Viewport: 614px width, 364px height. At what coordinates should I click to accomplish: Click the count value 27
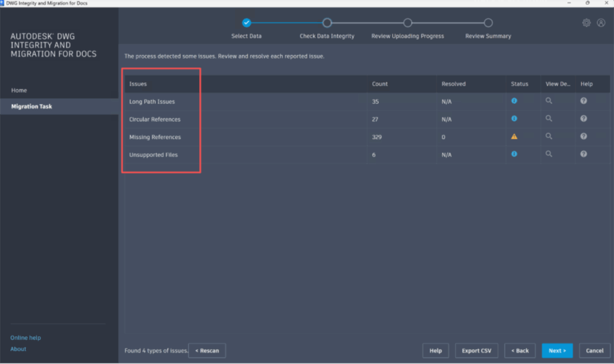[x=375, y=119]
